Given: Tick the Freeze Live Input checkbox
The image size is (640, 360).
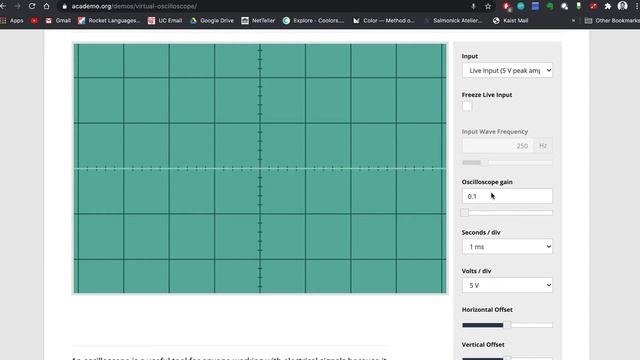Looking at the screenshot, I should (467, 107).
